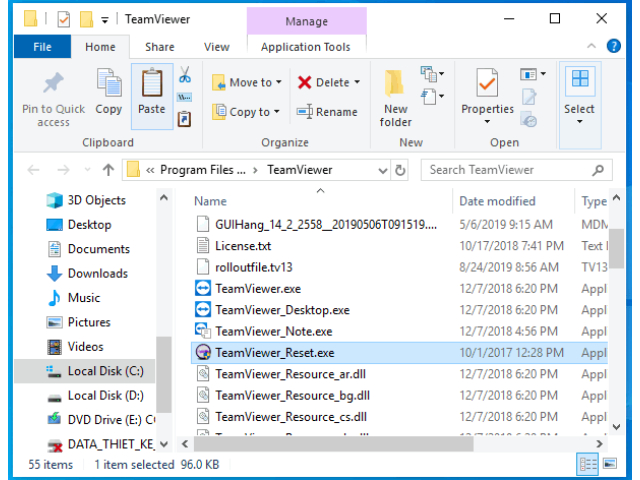Click the red Delete X icon
The width and height of the screenshot is (640, 480).
pyautogui.click(x=304, y=82)
